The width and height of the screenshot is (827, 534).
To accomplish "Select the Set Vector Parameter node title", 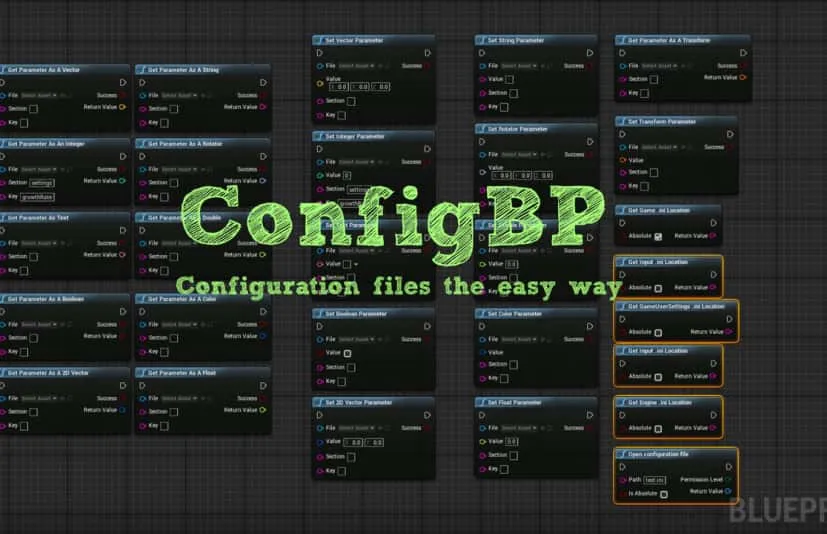I will 354,40.
